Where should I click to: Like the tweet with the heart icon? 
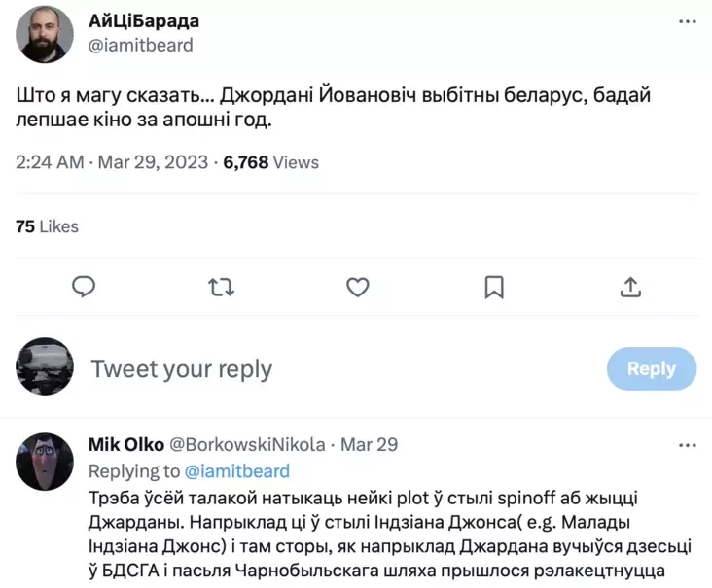point(358,287)
